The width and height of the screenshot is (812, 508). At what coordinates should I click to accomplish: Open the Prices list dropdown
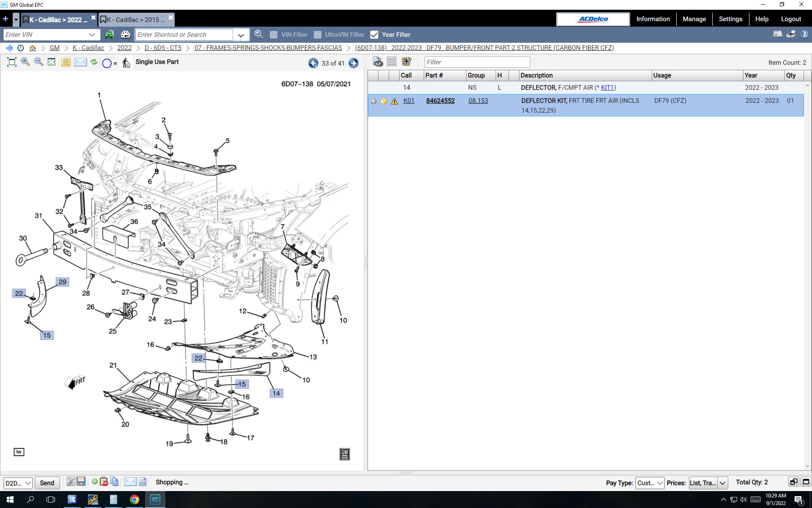(x=723, y=483)
